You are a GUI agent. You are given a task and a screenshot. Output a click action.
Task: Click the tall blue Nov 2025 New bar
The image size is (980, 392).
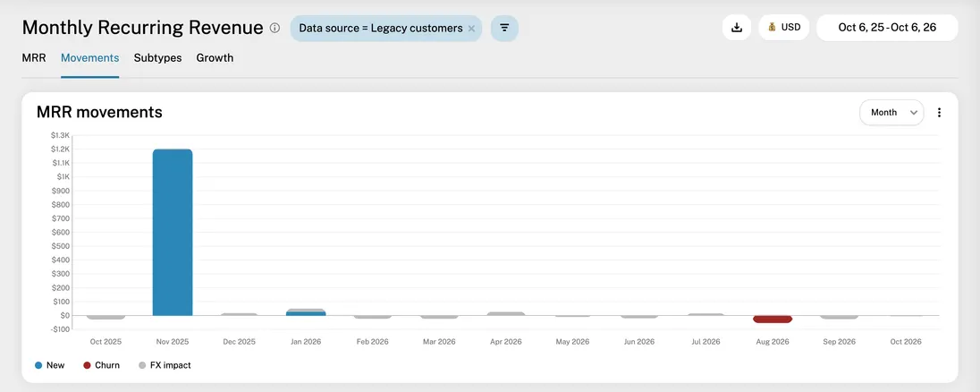click(x=173, y=232)
